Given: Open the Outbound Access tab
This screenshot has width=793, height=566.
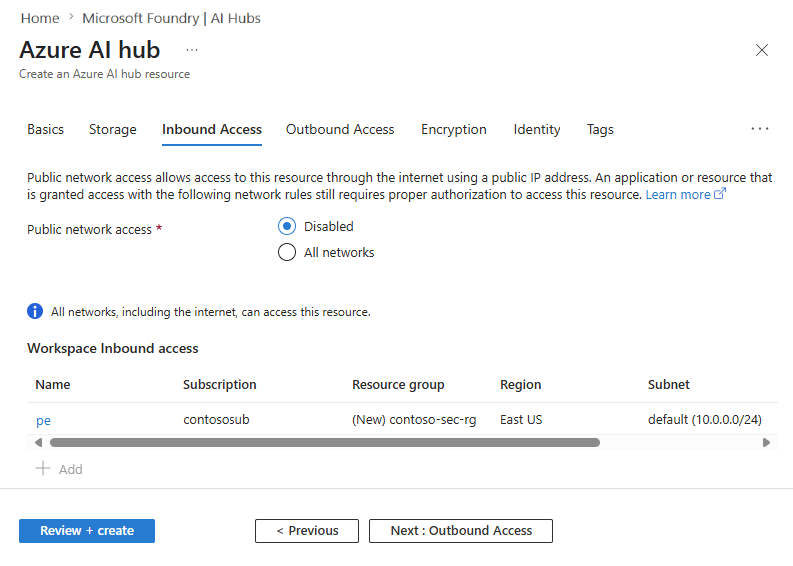Looking at the screenshot, I should pyautogui.click(x=340, y=129).
